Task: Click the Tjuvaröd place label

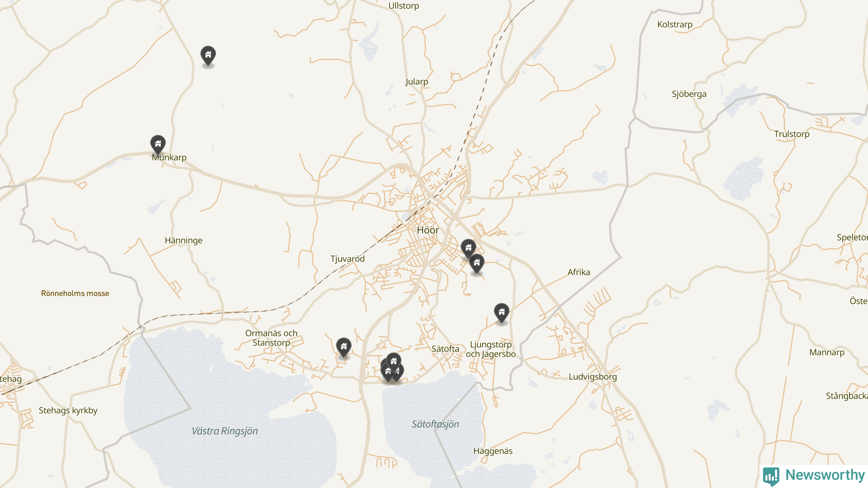Action: pos(348,259)
